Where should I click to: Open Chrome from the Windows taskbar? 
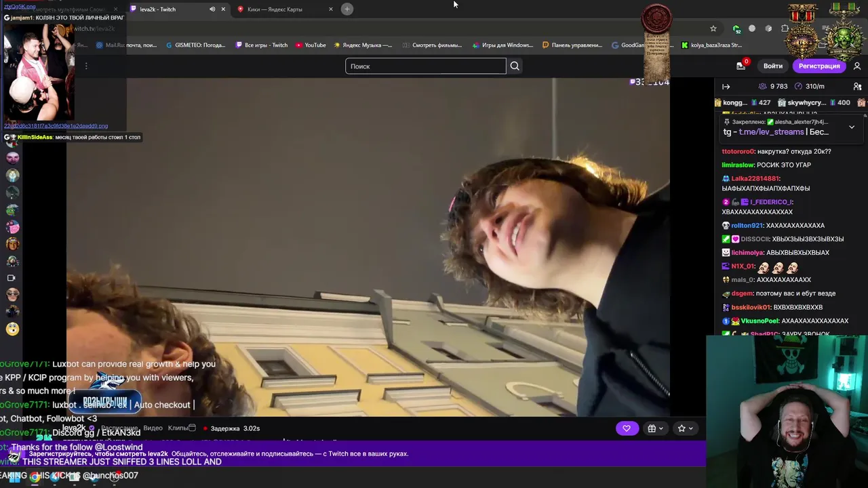35,476
